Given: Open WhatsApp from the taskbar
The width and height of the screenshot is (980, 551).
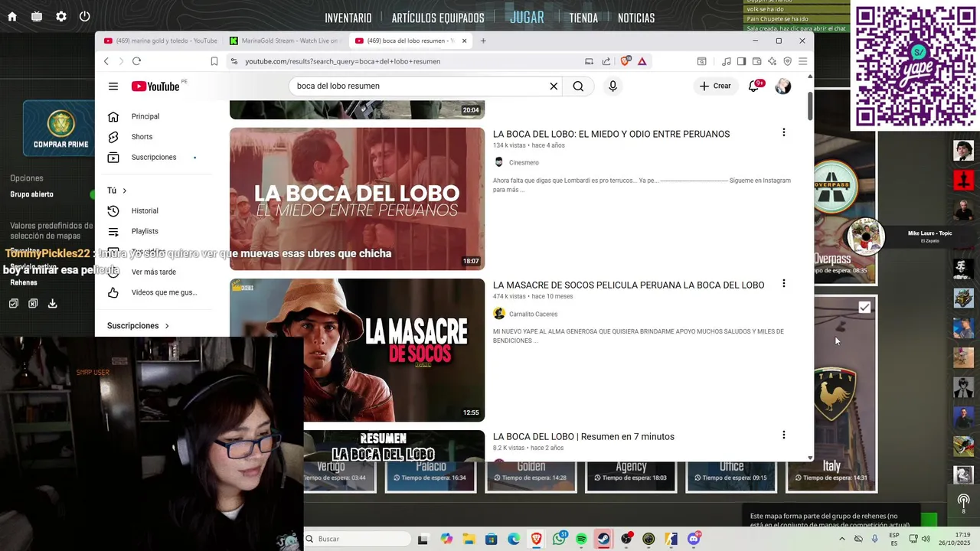Looking at the screenshot, I should tap(559, 539).
